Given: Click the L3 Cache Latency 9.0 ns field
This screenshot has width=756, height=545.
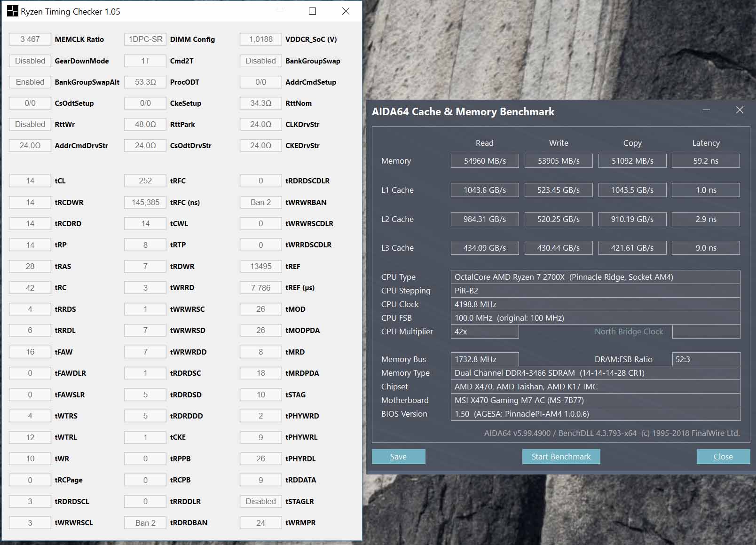Looking at the screenshot, I should coord(706,248).
